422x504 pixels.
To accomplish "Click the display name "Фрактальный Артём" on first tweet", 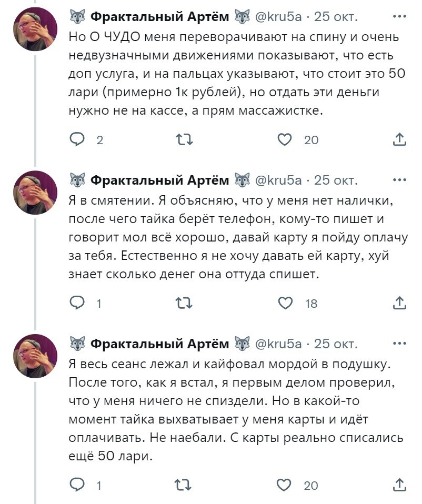I will 160,17.
